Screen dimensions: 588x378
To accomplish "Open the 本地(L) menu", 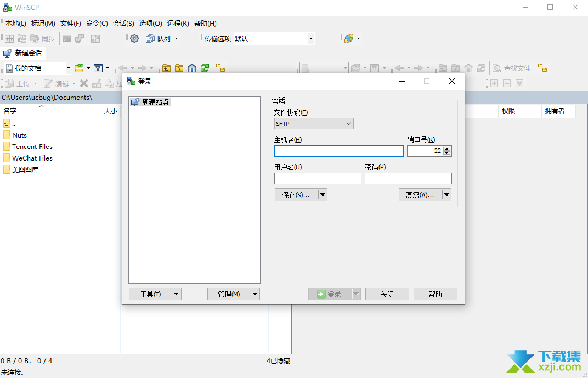I will [16, 23].
